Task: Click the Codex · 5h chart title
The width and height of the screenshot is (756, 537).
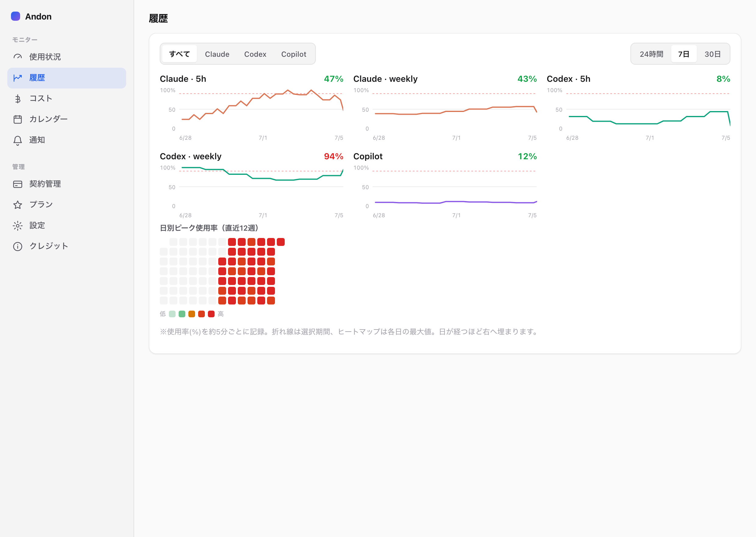Action: (x=569, y=79)
